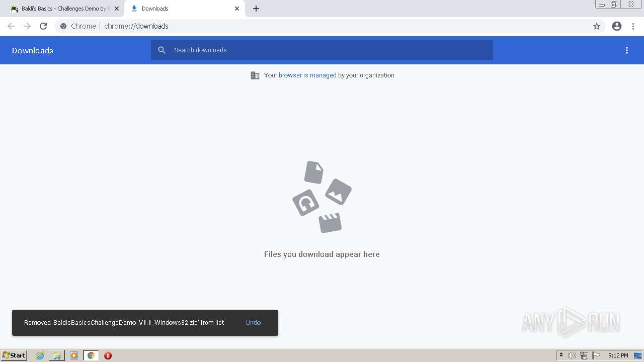
Task: Open the 'browser is managed' link
Action: 307,75
